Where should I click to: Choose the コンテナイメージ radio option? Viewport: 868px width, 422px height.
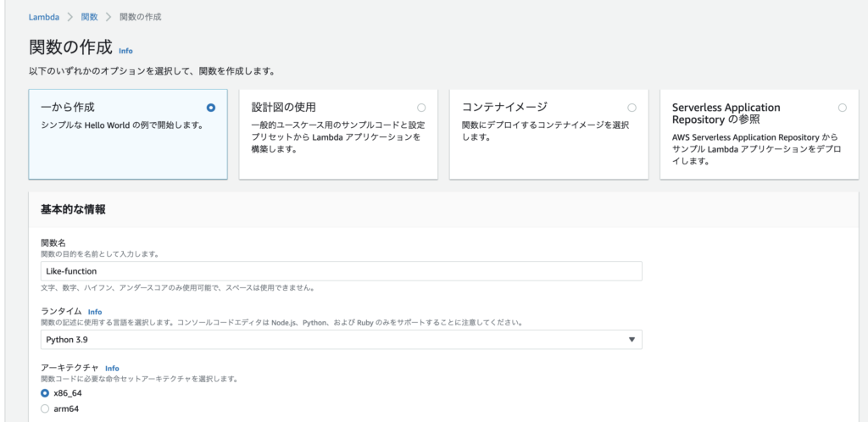pyautogui.click(x=632, y=108)
